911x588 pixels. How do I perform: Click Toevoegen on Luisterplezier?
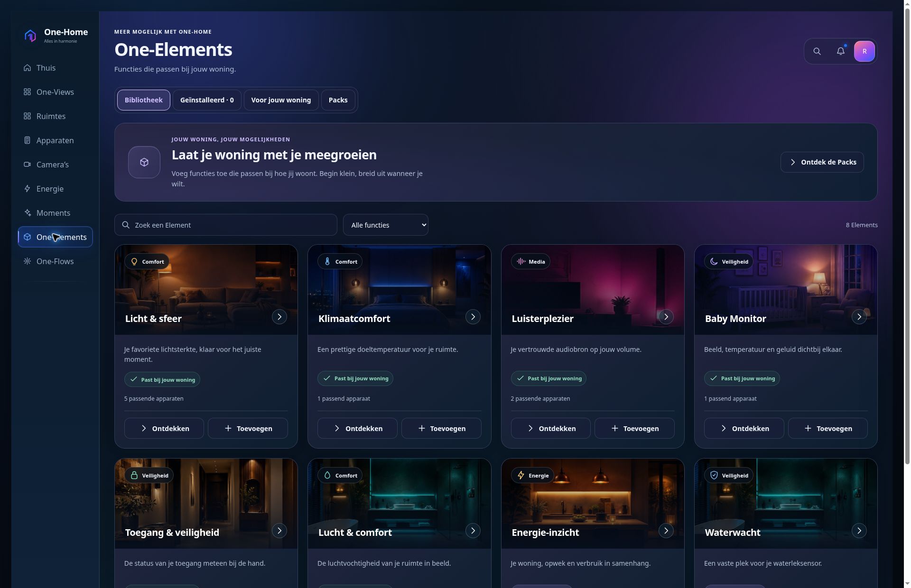click(x=634, y=428)
